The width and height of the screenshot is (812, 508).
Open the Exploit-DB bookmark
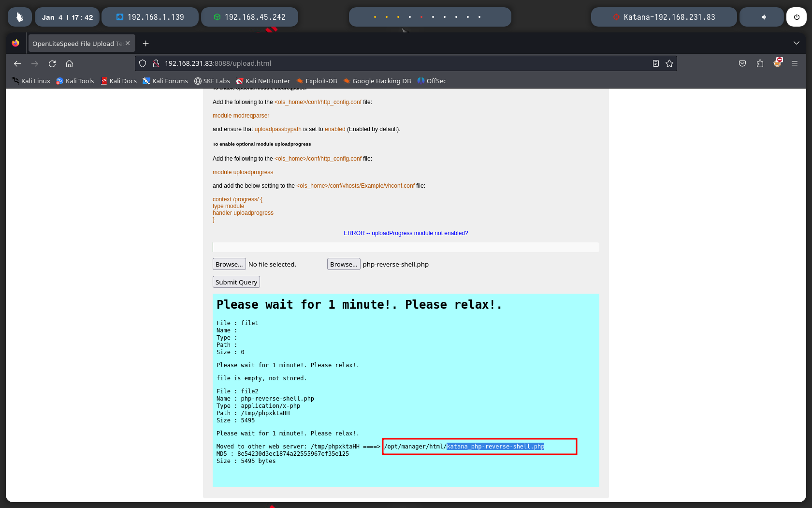click(x=317, y=81)
